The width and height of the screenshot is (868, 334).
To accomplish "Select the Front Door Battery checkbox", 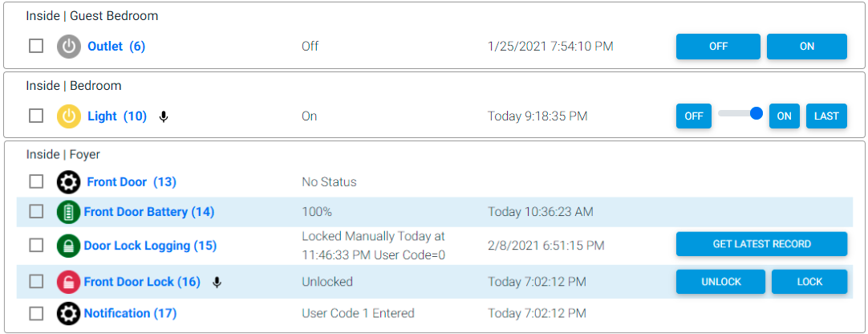I will (x=36, y=212).
